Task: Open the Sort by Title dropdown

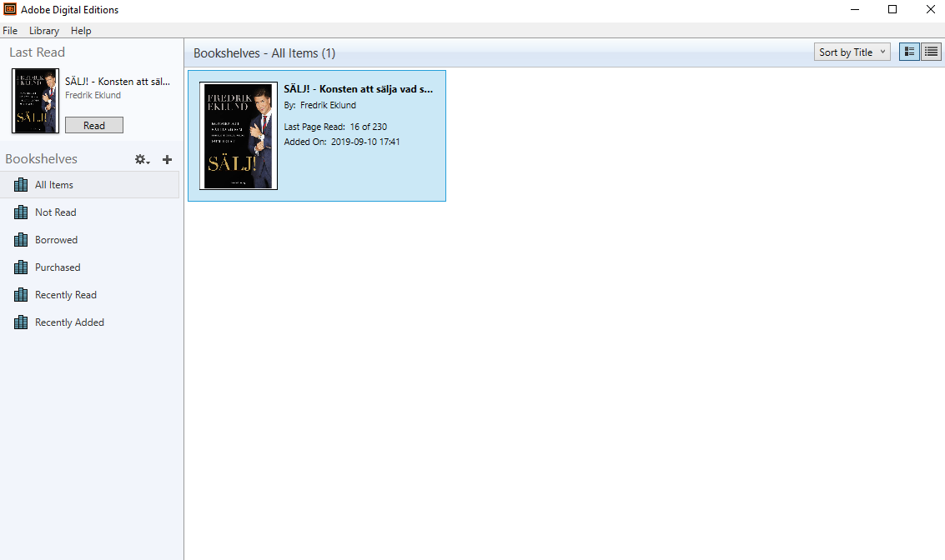Action: [852, 52]
